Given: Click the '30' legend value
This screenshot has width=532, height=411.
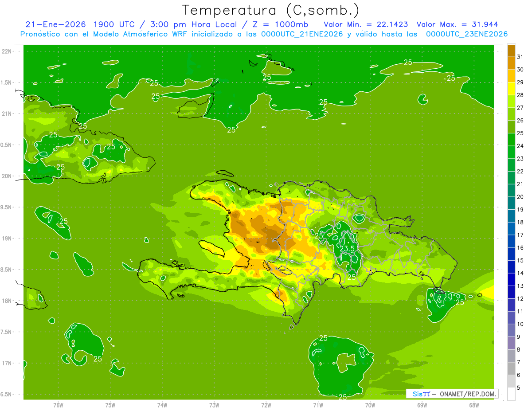Looking at the screenshot, I should click(520, 70).
